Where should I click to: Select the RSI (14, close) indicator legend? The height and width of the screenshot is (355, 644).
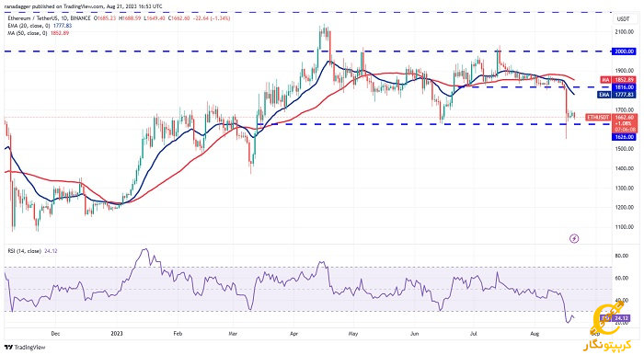coord(32,251)
